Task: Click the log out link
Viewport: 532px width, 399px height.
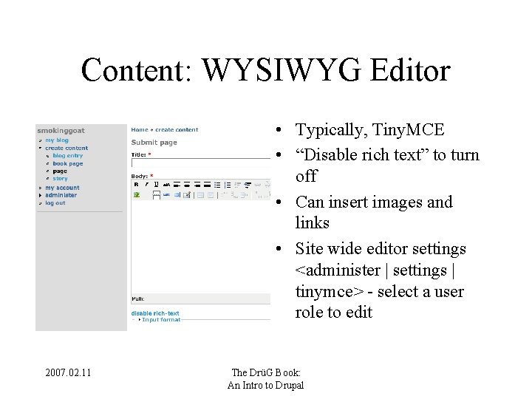Action: pyautogui.click(x=55, y=203)
